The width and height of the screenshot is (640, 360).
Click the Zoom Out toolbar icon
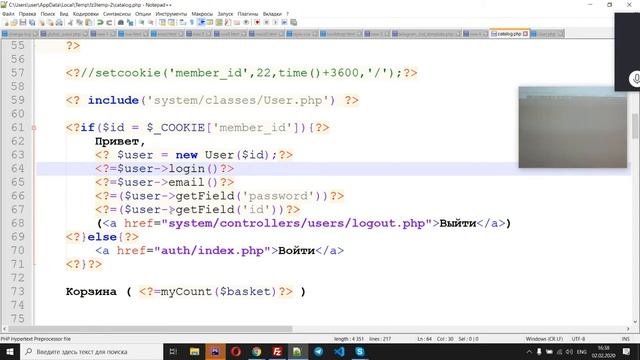(x=151, y=22)
